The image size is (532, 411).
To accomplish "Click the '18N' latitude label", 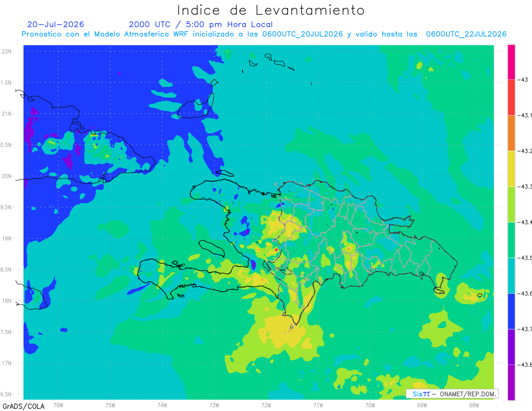I will [x=6, y=301].
